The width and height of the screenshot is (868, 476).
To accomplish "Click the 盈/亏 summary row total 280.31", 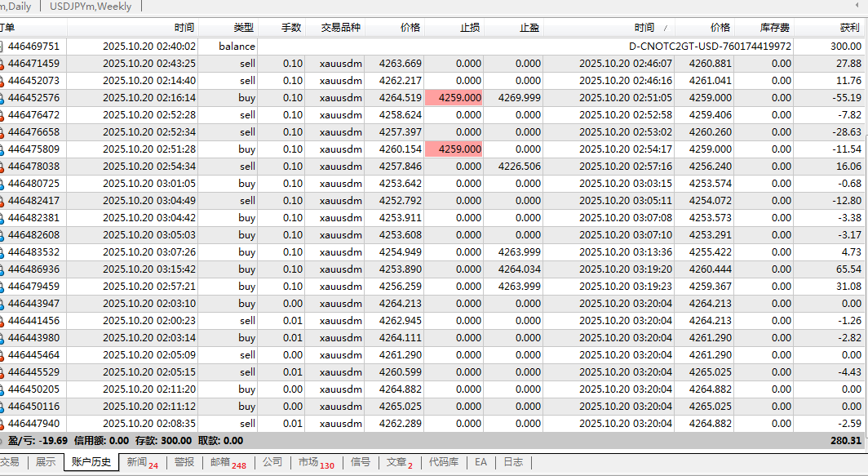I will click(845, 441).
